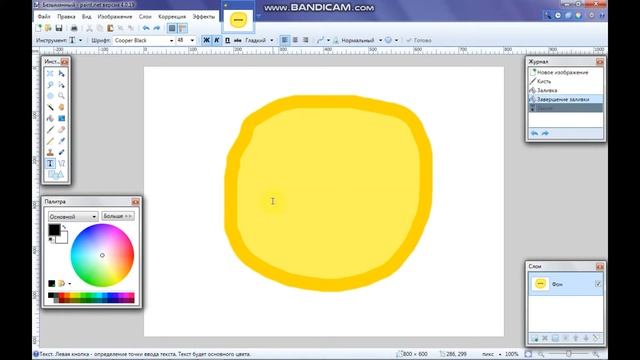Screen dimensions: 640x360
Task: Open the Слои menu
Action: (x=145, y=17)
